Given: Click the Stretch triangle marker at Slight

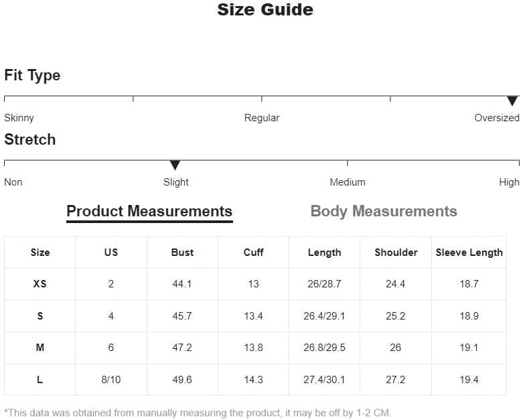Looking at the screenshot, I should [175, 165].
